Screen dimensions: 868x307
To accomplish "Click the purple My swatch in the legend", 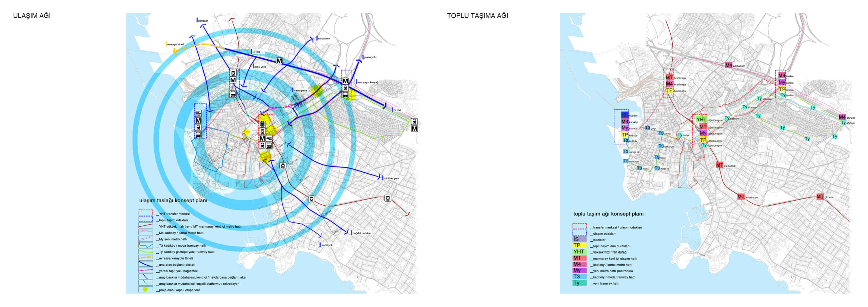I will [x=579, y=270].
